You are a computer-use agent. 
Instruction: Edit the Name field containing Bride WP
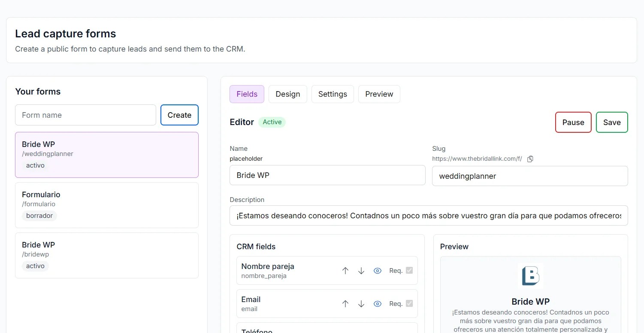pyautogui.click(x=327, y=175)
